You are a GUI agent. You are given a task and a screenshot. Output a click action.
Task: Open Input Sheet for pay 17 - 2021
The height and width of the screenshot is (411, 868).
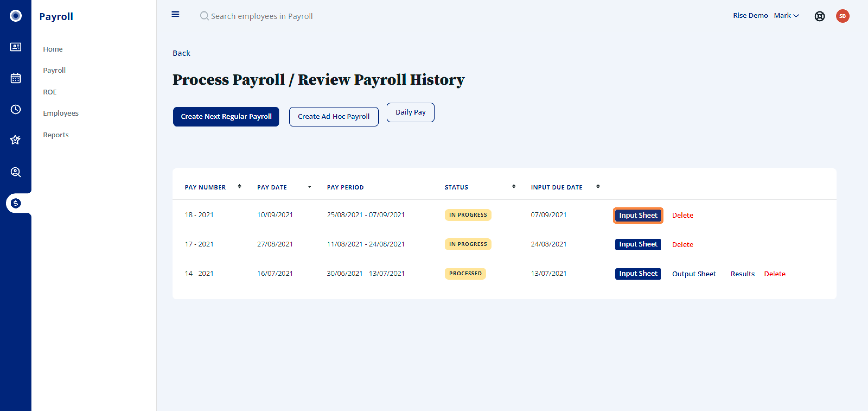point(638,244)
